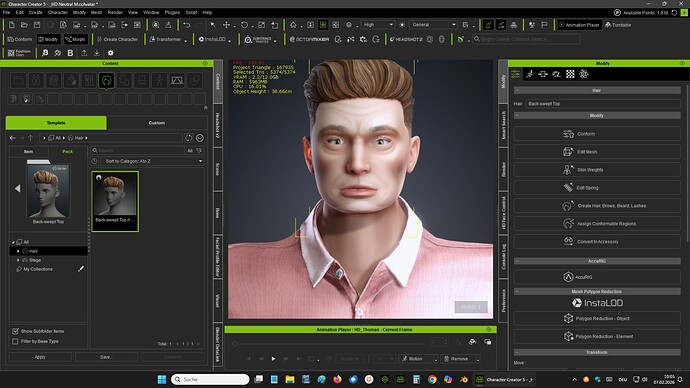Open Firefox from the taskbar
This screenshot has height=388, width=690.
pos(338,379)
